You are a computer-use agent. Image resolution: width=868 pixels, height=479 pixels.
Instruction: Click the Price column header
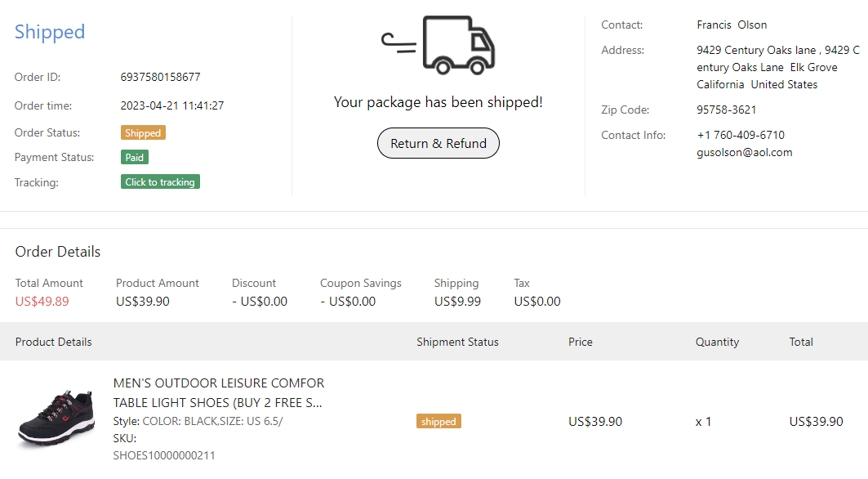(x=581, y=342)
